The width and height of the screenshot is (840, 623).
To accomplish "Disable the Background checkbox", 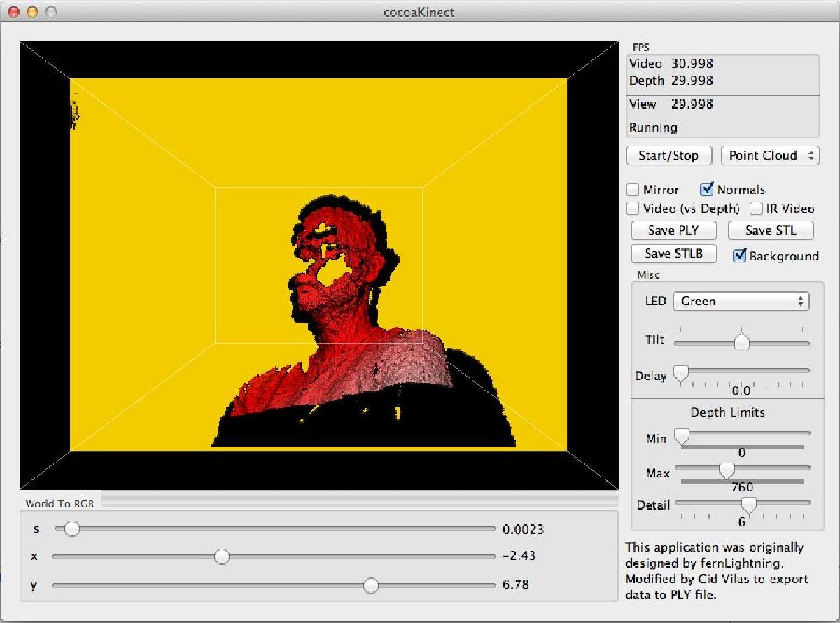I will (x=740, y=255).
